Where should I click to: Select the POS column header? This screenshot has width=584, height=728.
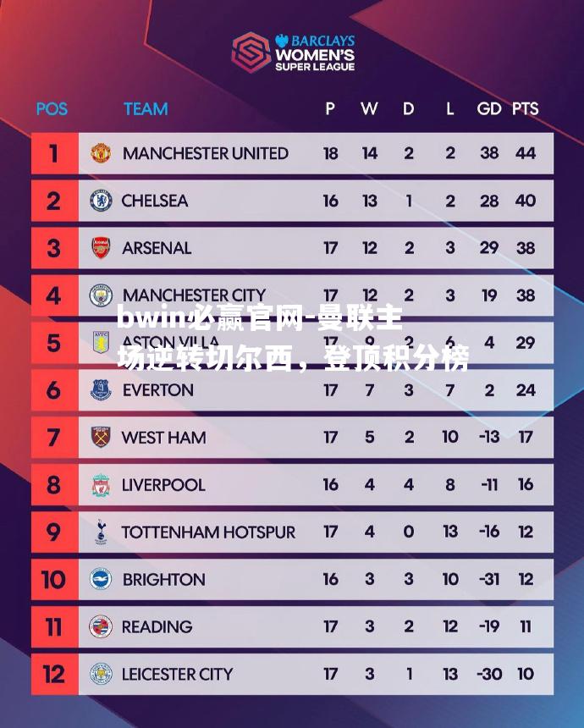click(x=52, y=109)
